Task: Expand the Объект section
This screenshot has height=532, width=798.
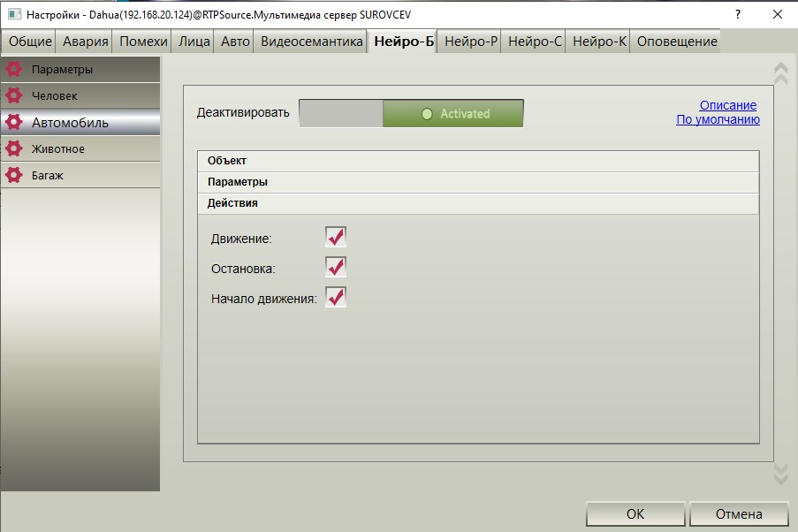Action: (x=478, y=161)
